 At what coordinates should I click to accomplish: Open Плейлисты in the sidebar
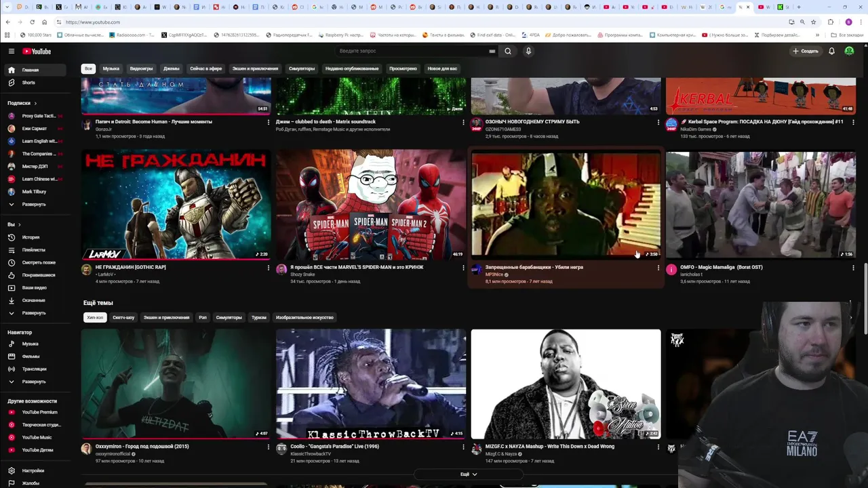coord(33,250)
